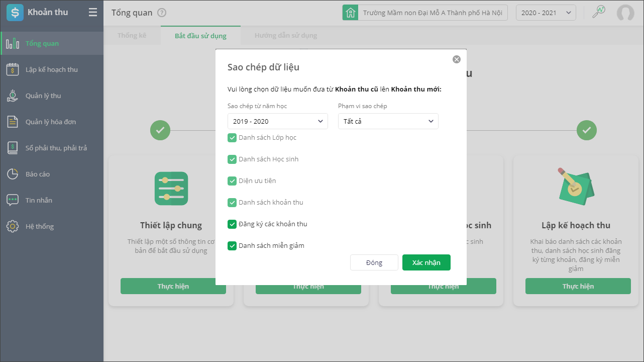
Task: Open the Sao chép từ năm học dropdown
Action: (x=277, y=121)
